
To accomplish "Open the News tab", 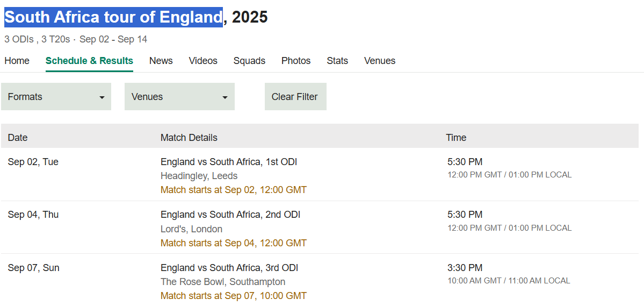I will click(x=161, y=61).
